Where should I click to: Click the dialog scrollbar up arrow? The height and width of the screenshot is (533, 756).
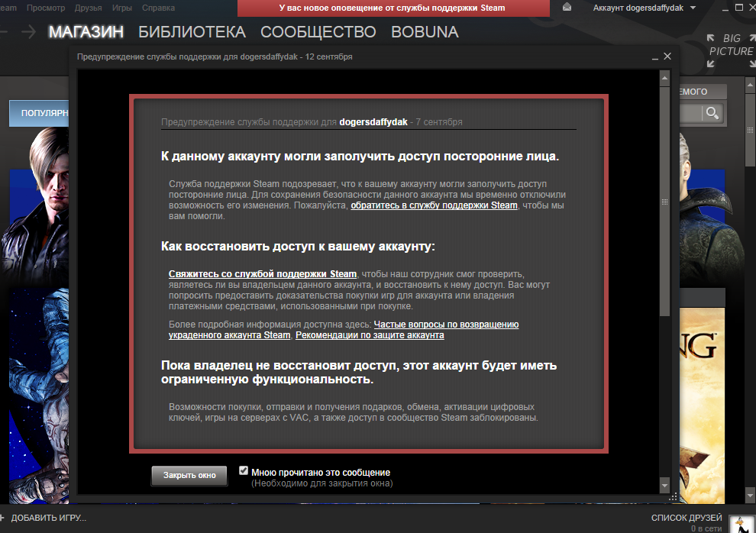[665, 78]
